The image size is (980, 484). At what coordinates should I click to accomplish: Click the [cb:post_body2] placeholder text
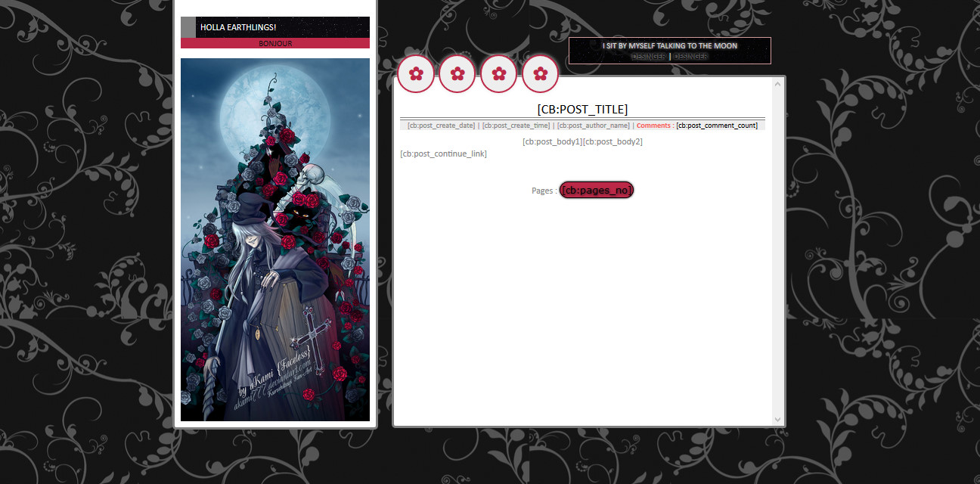(x=612, y=141)
